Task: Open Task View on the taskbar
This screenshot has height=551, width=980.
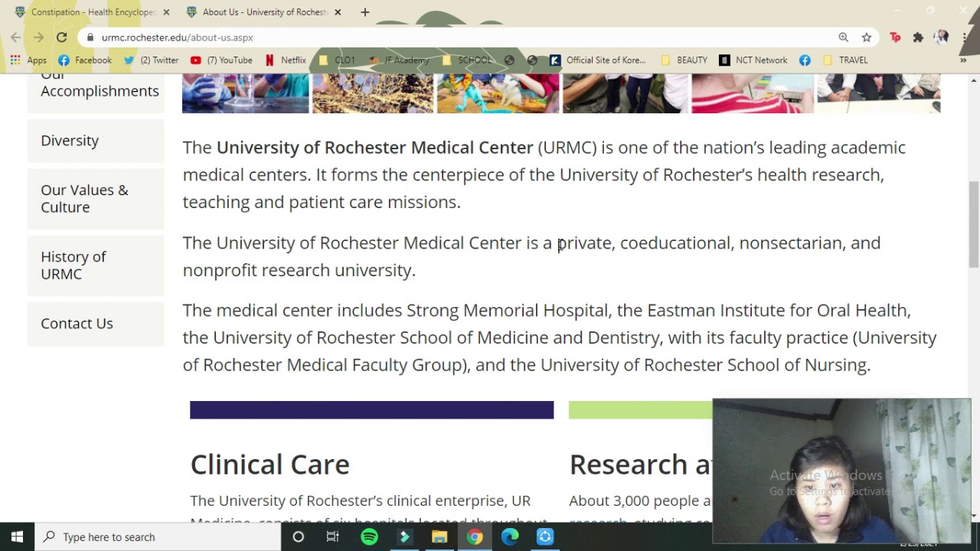Action: [x=333, y=537]
